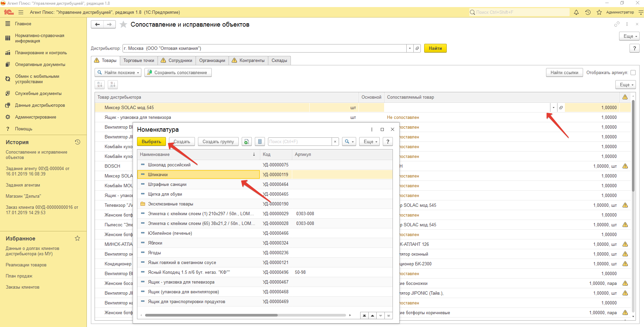The width and height of the screenshot is (644, 327).
Task: Switch to the Склады tab
Action: [x=279, y=60]
